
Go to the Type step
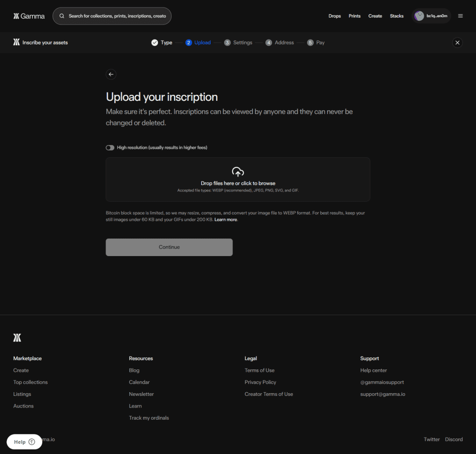pyautogui.click(x=162, y=43)
